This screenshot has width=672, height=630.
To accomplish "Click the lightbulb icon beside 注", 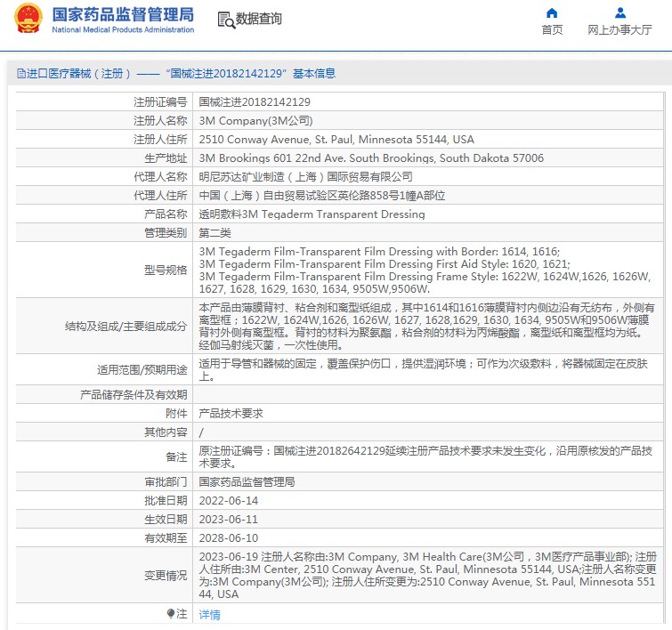I will 171,614.
